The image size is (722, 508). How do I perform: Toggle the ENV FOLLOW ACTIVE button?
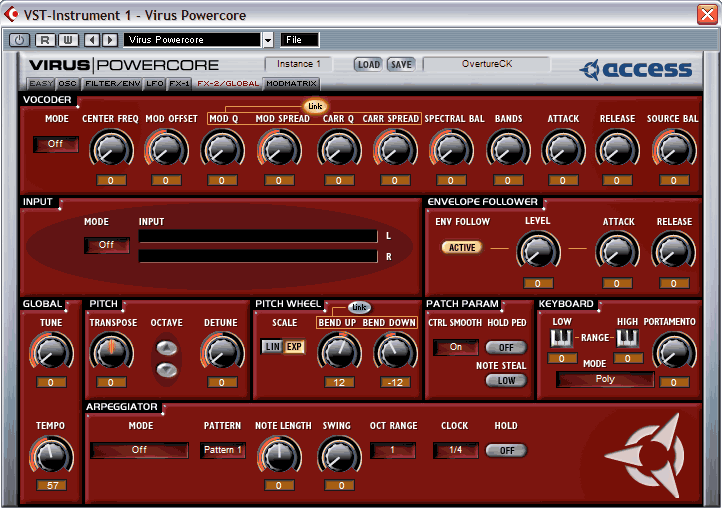click(x=462, y=248)
